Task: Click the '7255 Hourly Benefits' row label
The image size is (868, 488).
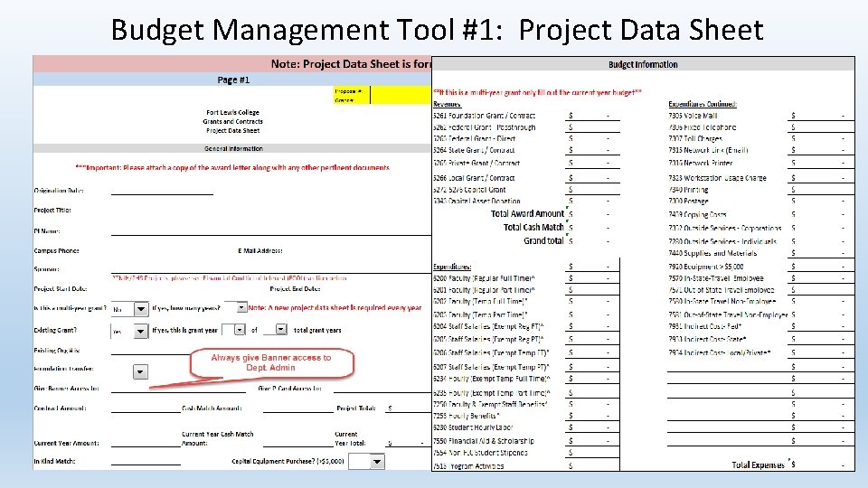Action: point(467,416)
